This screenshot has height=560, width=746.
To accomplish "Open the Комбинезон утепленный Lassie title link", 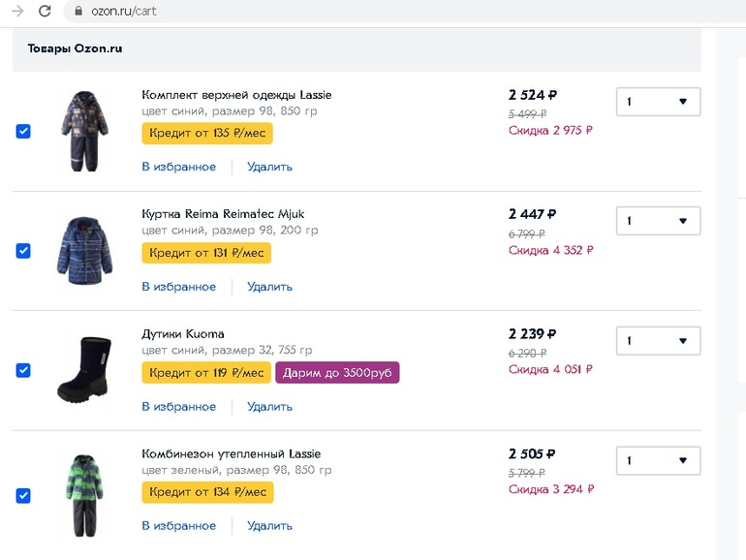I will point(231,453).
